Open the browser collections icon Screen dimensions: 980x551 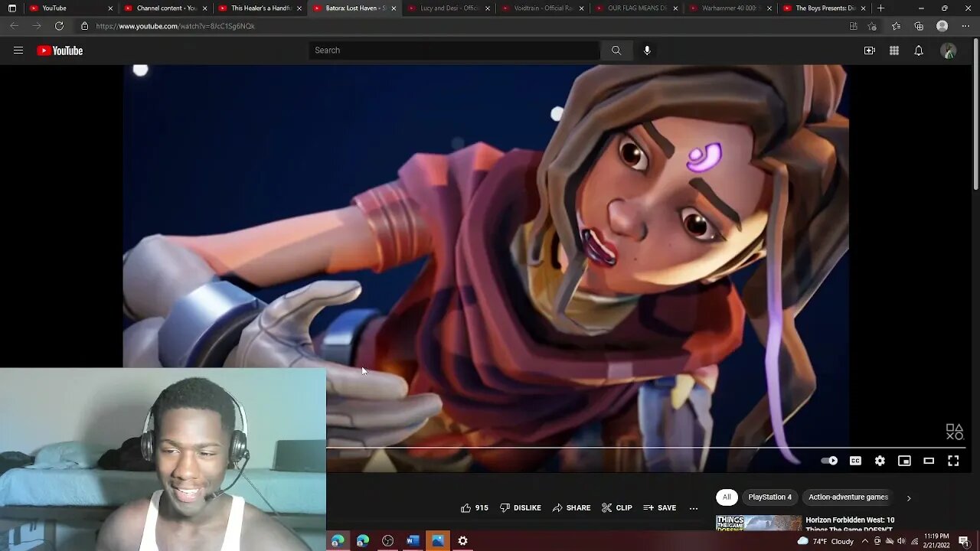tap(919, 26)
